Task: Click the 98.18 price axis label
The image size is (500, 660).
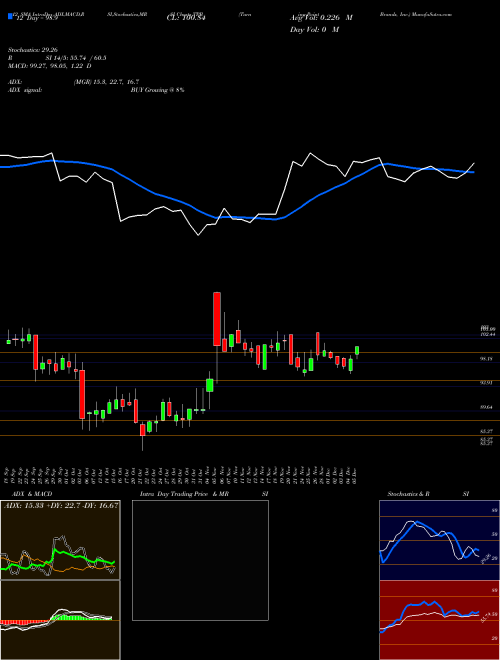Action: [x=487, y=358]
